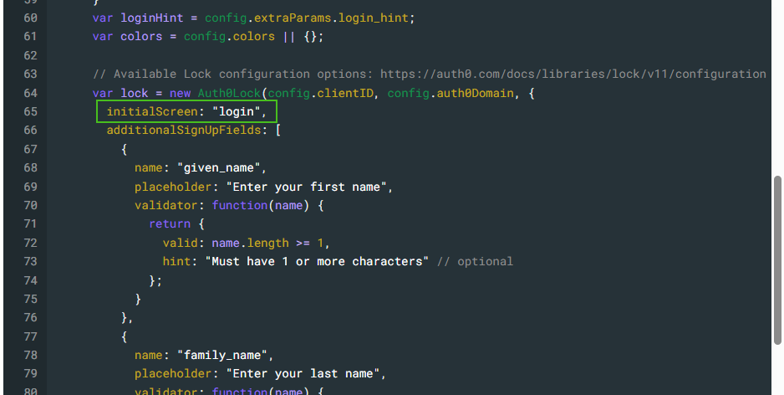
Task: Click the "initialScreen" property name
Action: pos(152,112)
